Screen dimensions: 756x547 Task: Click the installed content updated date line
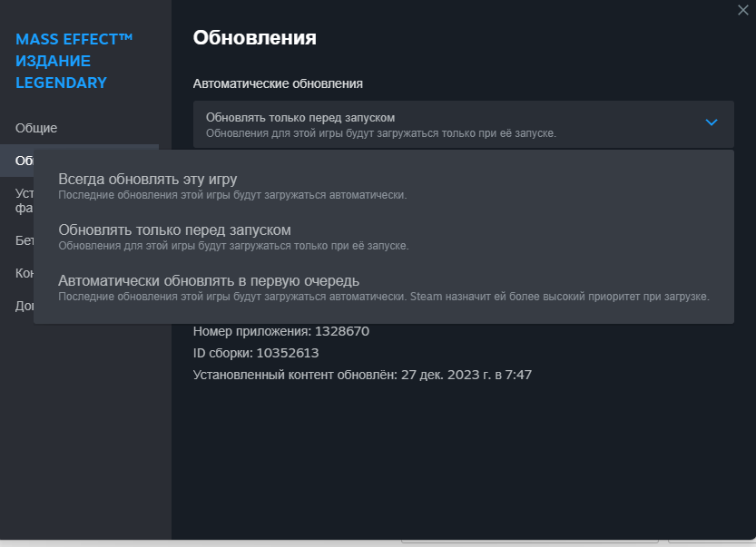[x=362, y=375]
